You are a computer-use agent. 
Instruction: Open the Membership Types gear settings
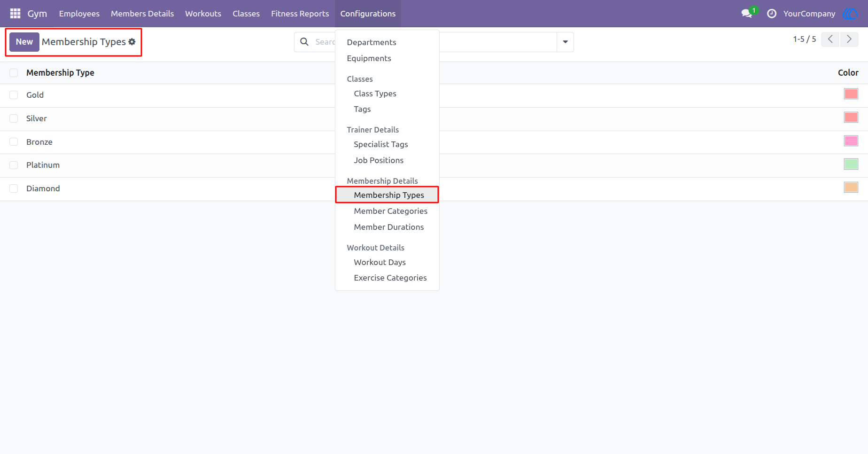click(132, 42)
